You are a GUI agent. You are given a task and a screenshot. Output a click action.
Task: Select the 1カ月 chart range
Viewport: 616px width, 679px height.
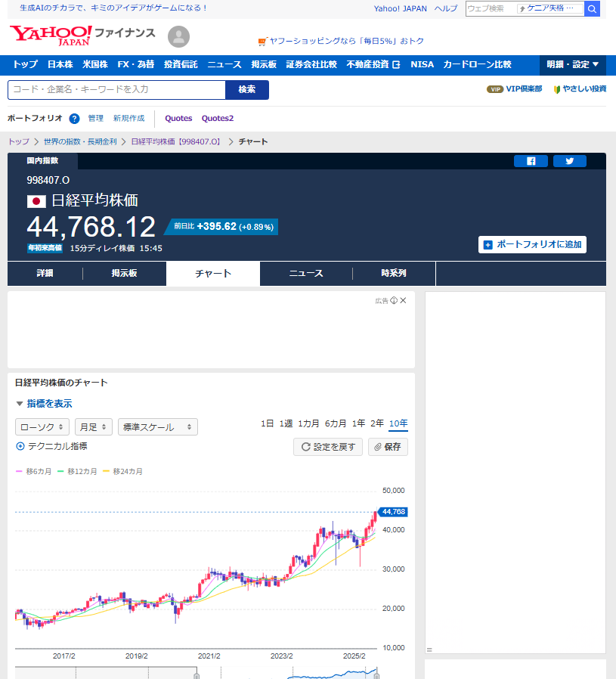[x=308, y=423]
